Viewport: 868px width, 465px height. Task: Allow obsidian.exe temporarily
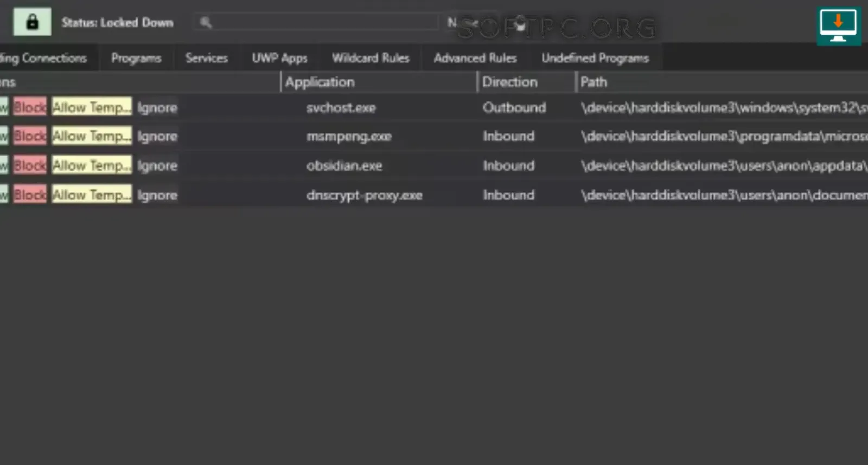[92, 165]
